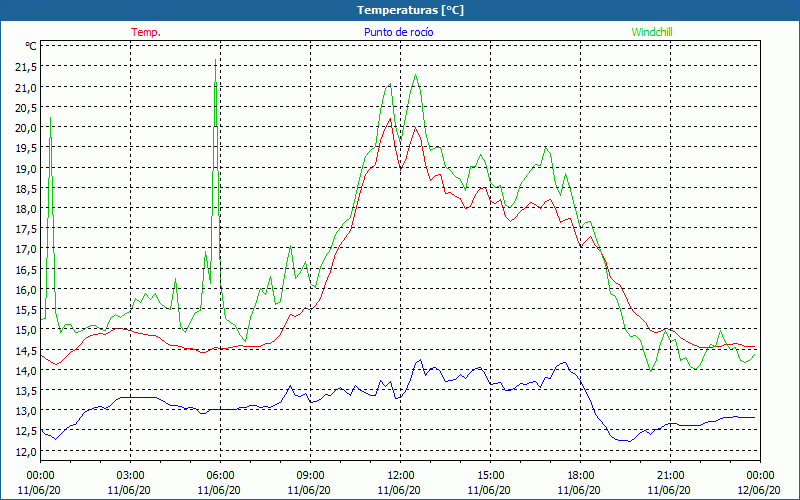Image resolution: width=800 pixels, height=500 pixels.
Task: Click the 15:00 time axis label
Action: [490, 476]
